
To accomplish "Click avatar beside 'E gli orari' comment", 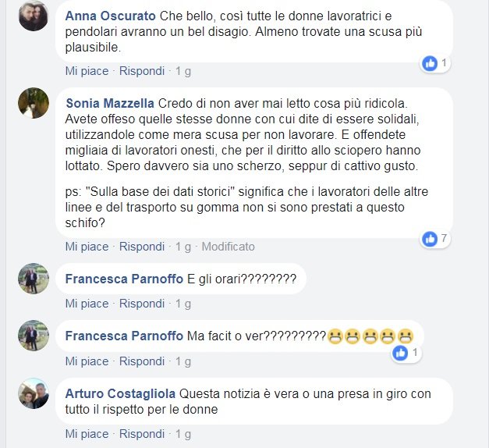I will click(x=34, y=279).
